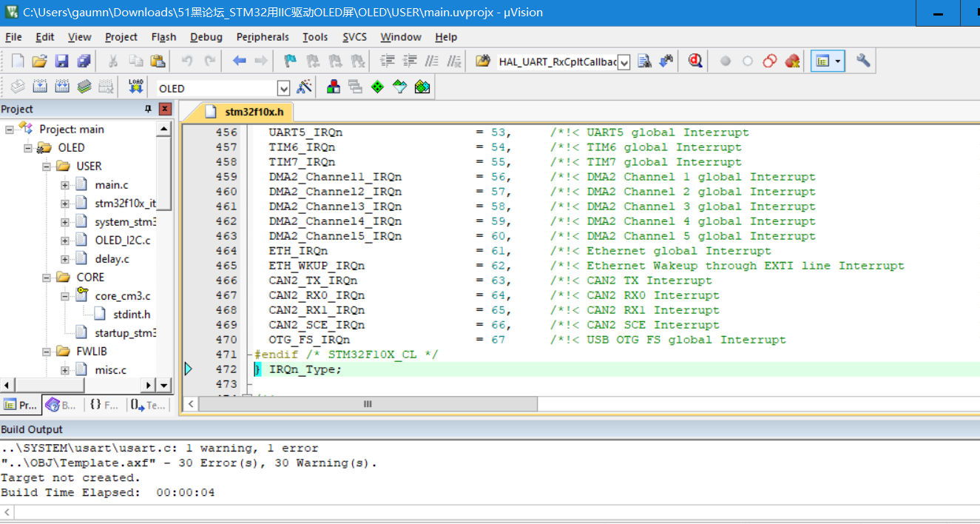The width and height of the screenshot is (980, 524).
Task: Close the Project panel
Action: (165, 109)
